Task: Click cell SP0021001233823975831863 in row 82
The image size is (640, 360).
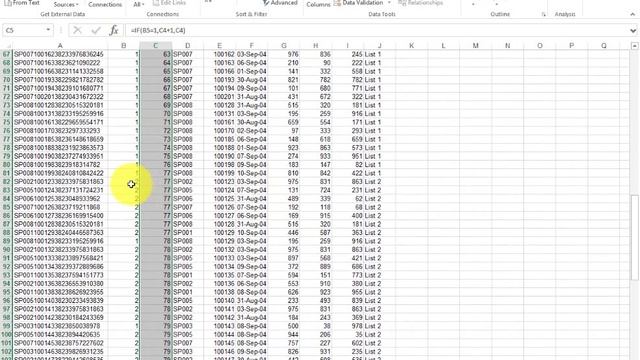Action: tap(60, 182)
